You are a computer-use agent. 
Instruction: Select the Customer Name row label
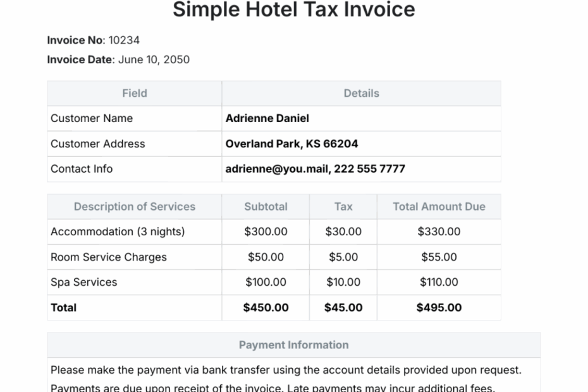(x=91, y=118)
